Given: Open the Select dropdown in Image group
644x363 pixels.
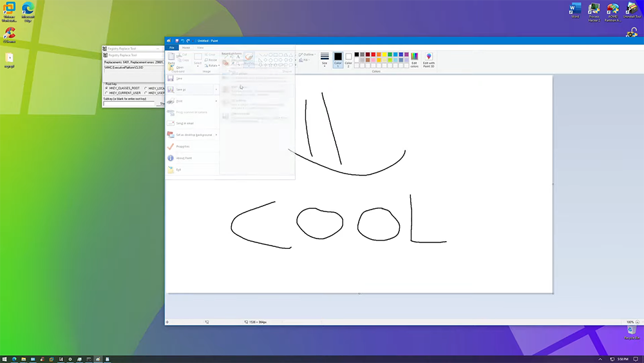Looking at the screenshot, I should pyautogui.click(x=198, y=63).
